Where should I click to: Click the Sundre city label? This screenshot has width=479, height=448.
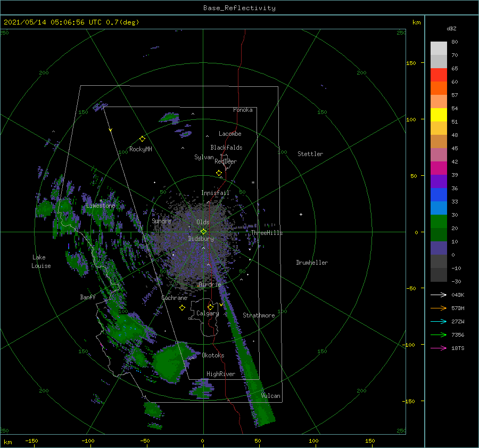click(x=162, y=221)
